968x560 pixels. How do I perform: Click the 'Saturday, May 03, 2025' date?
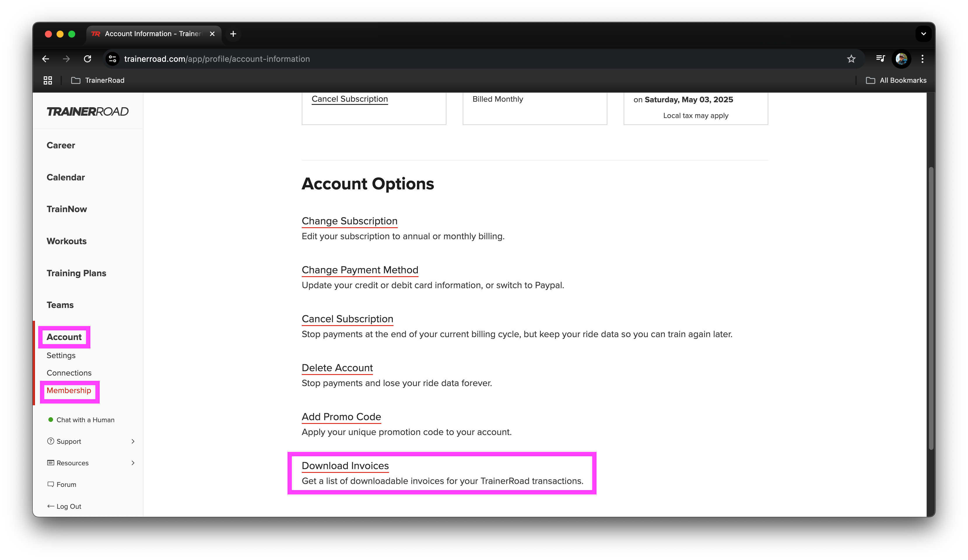(x=689, y=100)
